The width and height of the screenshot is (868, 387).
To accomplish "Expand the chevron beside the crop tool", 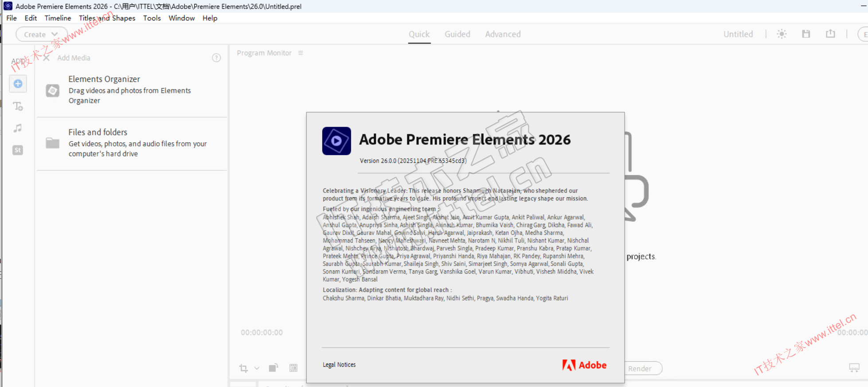I will [x=257, y=368].
